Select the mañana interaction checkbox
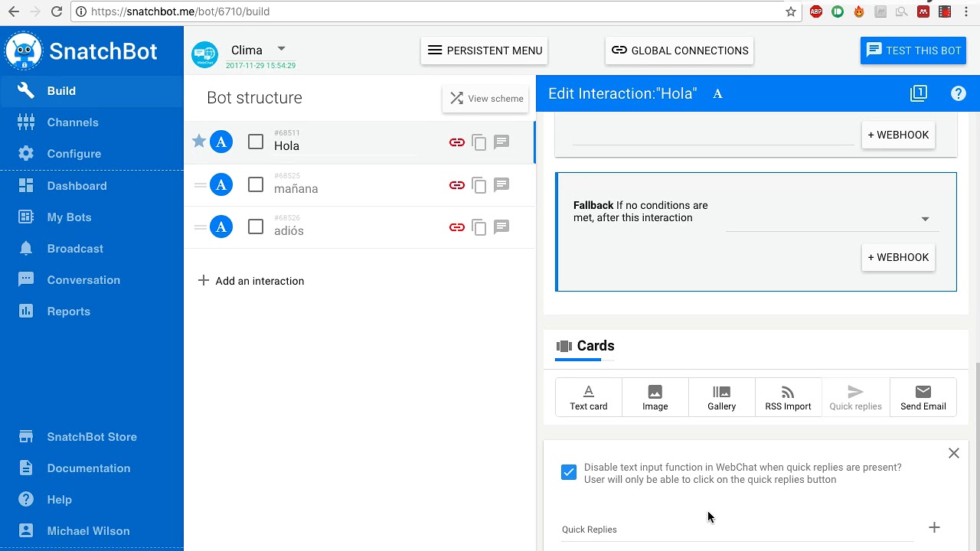The width and height of the screenshot is (980, 551). click(x=256, y=185)
